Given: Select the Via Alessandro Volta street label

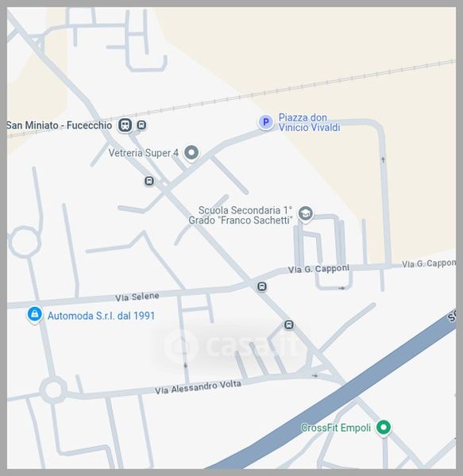Looking at the screenshot, I should 198,387.
